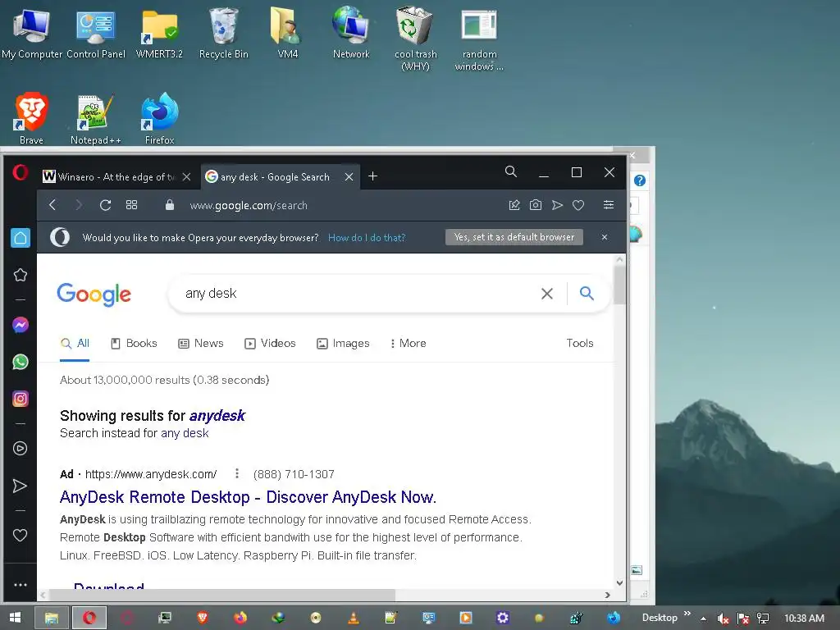The image size is (840, 630).
Task: Open the Tools search options
Action: tap(580, 344)
